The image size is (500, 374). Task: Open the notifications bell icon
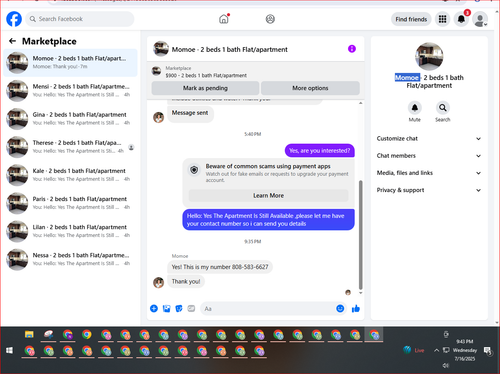point(461,19)
